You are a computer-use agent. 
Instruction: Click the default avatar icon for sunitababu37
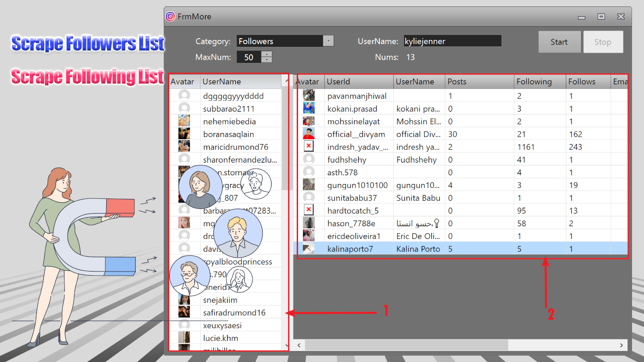(x=309, y=198)
